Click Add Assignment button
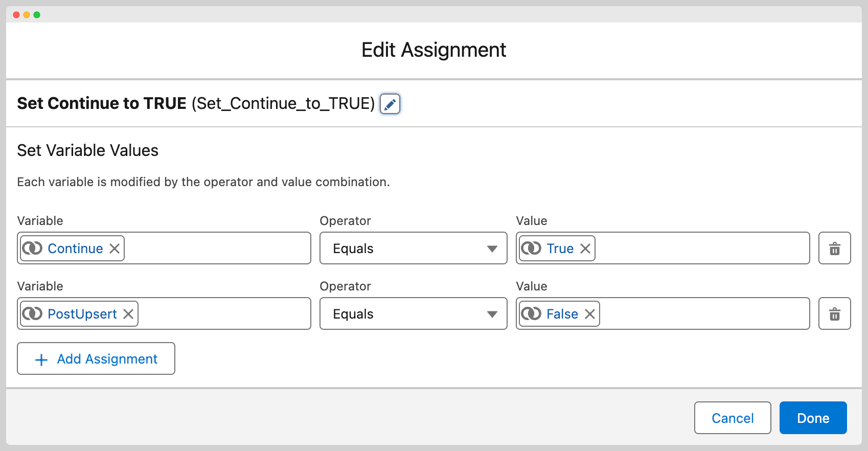The image size is (868, 451). (96, 359)
